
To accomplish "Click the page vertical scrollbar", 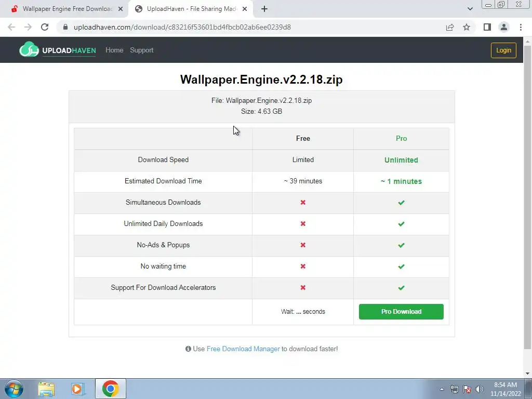I will point(528,197).
